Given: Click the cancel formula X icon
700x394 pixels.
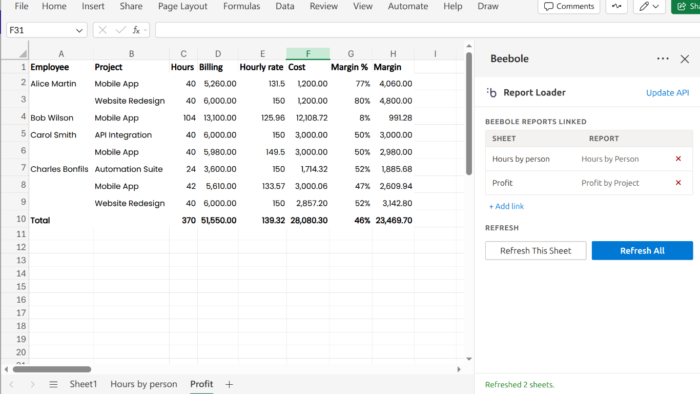Looking at the screenshot, I should click(103, 30).
